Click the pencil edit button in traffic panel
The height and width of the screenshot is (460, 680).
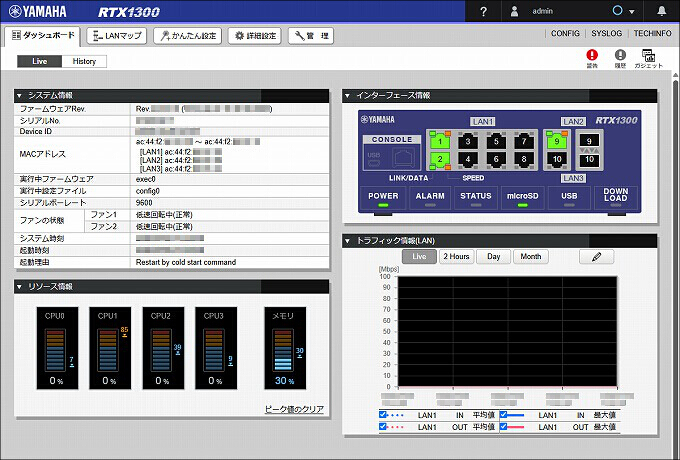[596, 257]
